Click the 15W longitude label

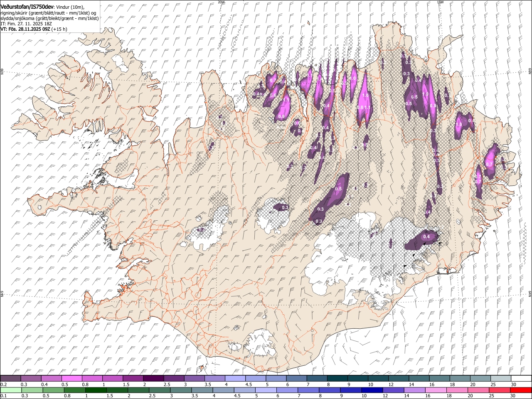click(440, 2)
